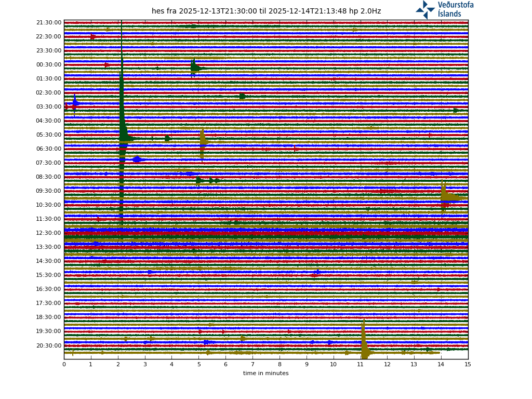This screenshot has width=532, height=399.
Task: Click the large green event near 05:30 row
Action: click(x=124, y=137)
